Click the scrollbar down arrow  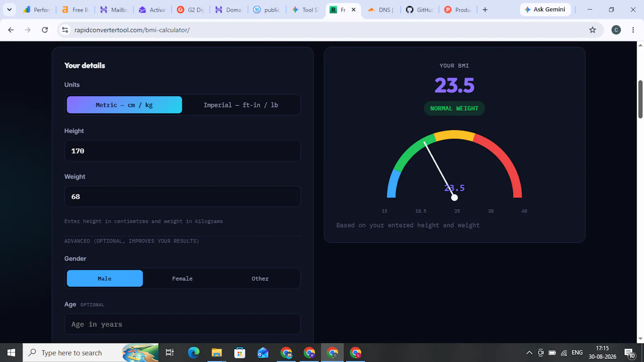click(640, 339)
